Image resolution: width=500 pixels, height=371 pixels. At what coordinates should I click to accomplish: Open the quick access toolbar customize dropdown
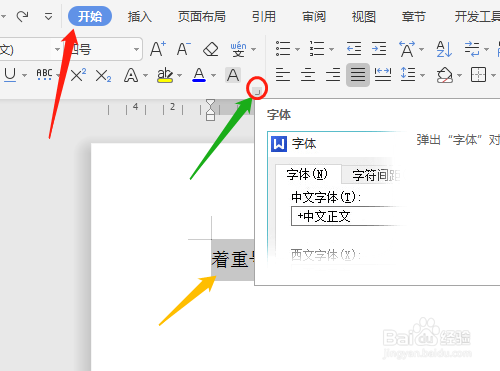click(49, 16)
